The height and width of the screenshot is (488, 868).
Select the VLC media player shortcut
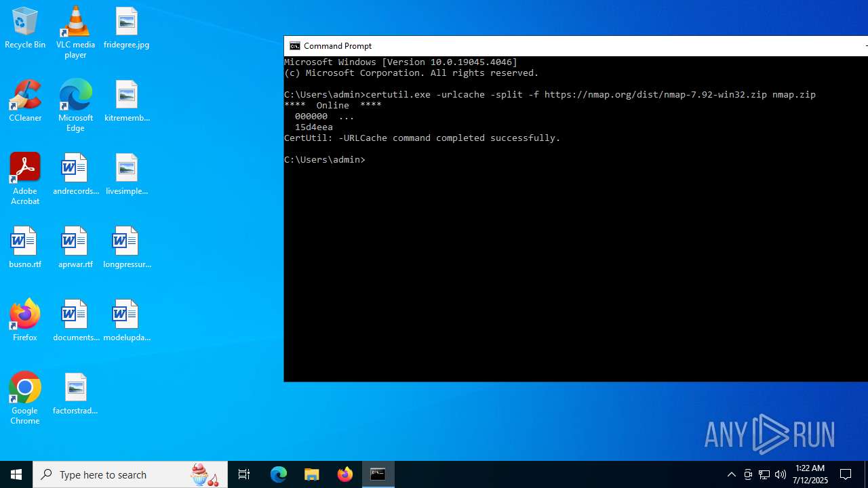pyautogui.click(x=75, y=33)
